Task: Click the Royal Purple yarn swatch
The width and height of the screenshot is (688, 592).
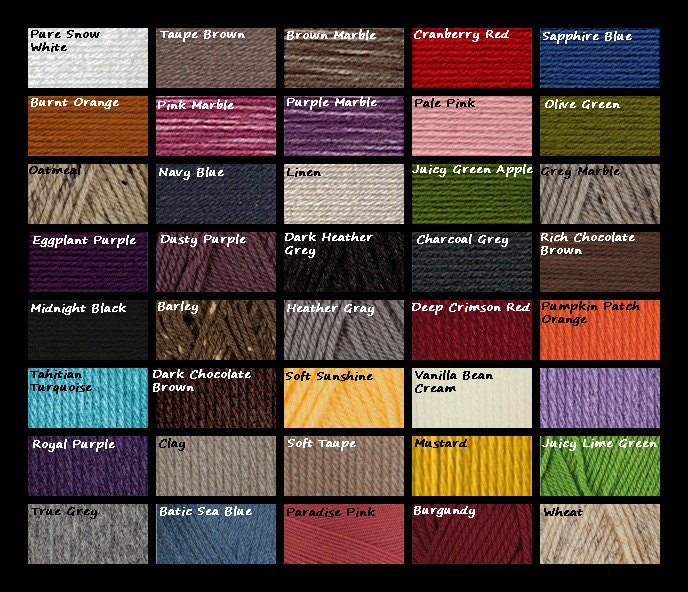Action: [x=88, y=466]
